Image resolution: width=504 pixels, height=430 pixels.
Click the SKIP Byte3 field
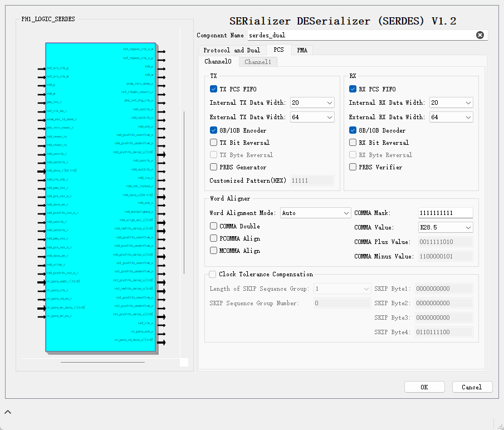(x=444, y=317)
